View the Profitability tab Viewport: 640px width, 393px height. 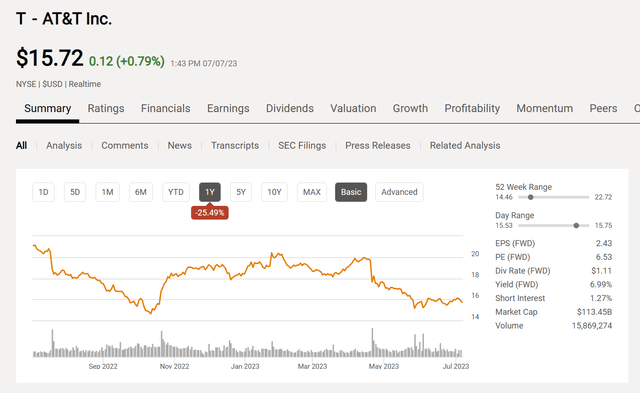(472, 109)
